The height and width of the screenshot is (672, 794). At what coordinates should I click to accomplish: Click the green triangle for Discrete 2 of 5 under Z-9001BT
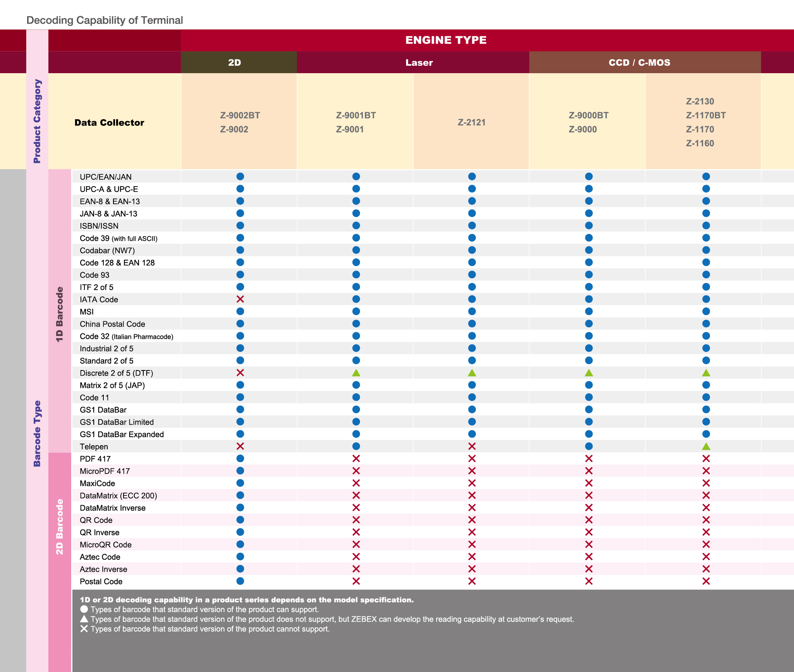[356, 373]
